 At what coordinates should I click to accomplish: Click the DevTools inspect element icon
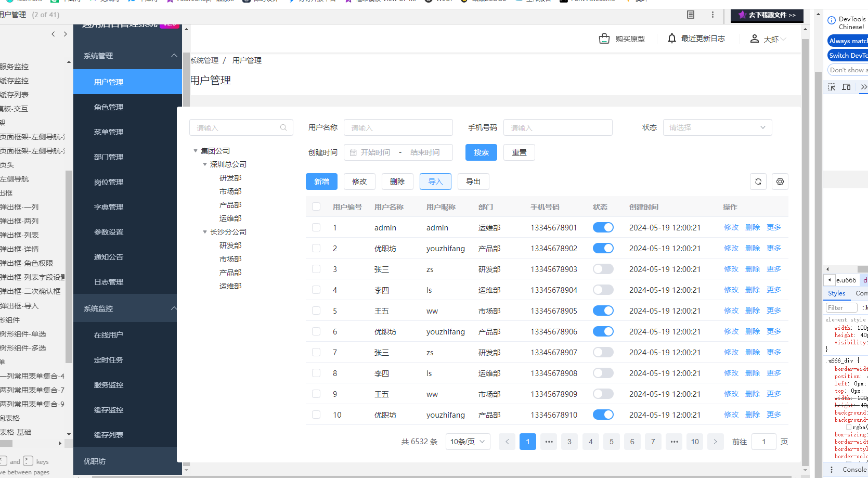[832, 87]
